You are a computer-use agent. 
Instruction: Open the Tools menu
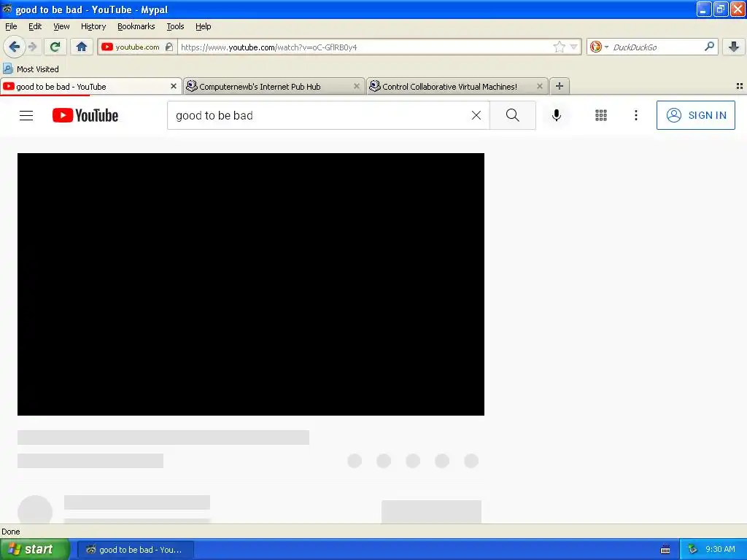point(175,27)
